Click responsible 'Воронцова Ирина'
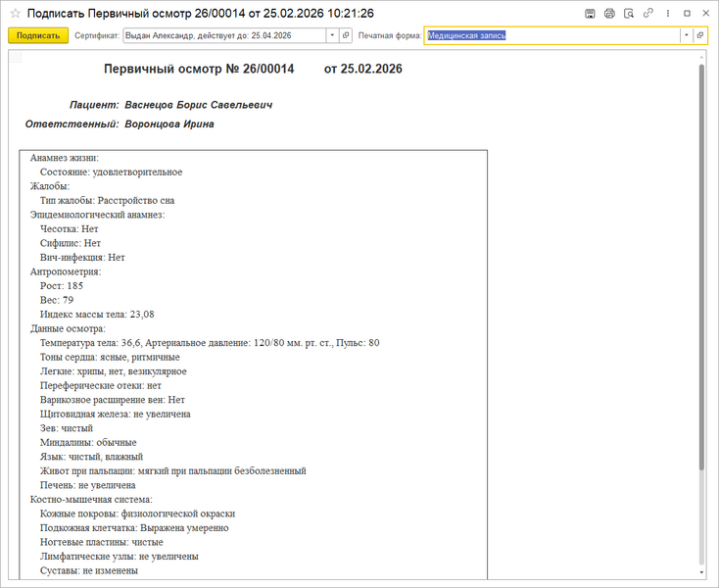The width and height of the screenshot is (719, 588). coord(169,124)
